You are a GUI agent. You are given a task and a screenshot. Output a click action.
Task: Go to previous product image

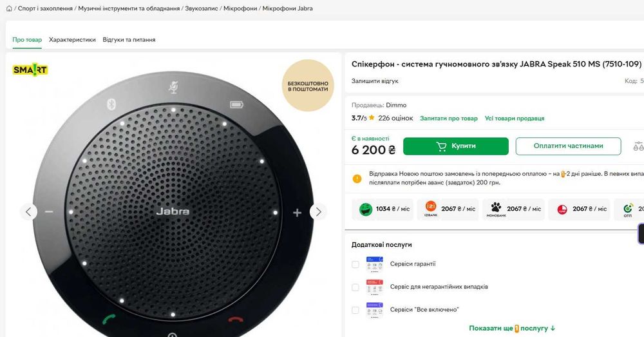click(28, 211)
